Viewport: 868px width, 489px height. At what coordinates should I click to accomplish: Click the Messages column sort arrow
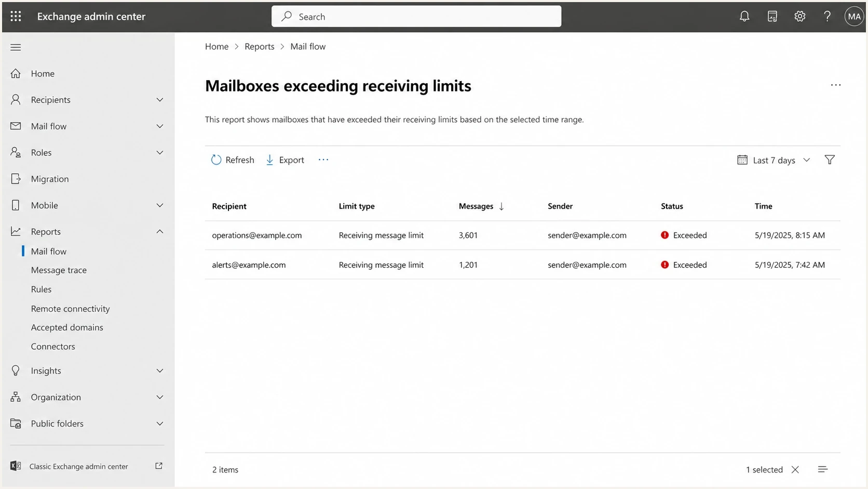point(501,206)
